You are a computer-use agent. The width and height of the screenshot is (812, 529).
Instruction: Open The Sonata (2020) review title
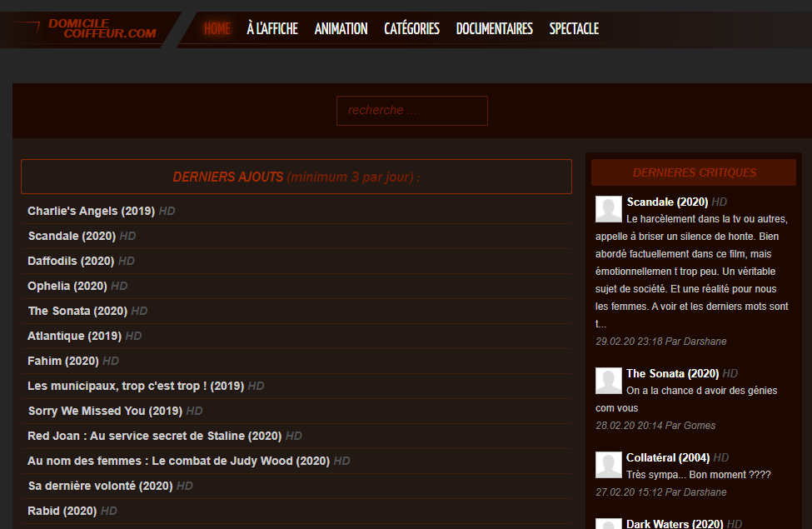(x=673, y=373)
